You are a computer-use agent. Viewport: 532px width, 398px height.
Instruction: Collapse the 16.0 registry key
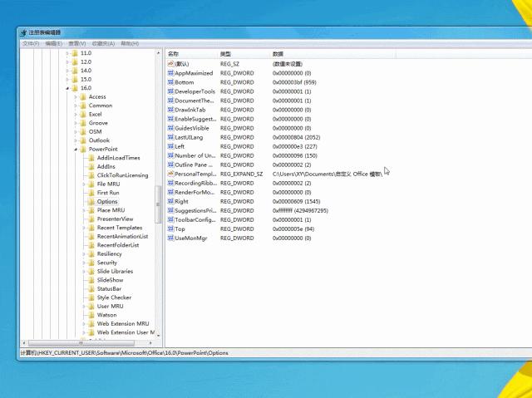tap(67, 88)
